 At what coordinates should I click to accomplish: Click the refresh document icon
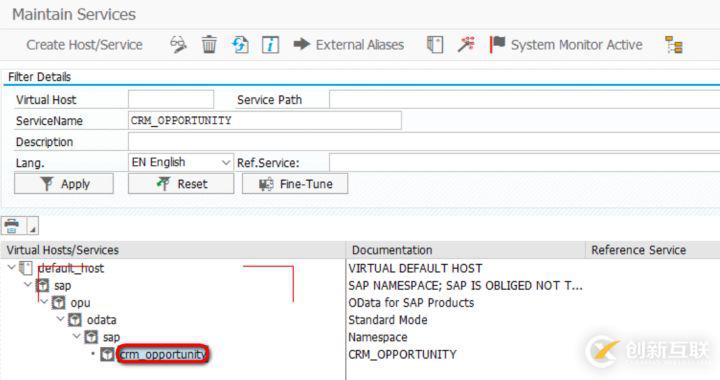point(240,45)
